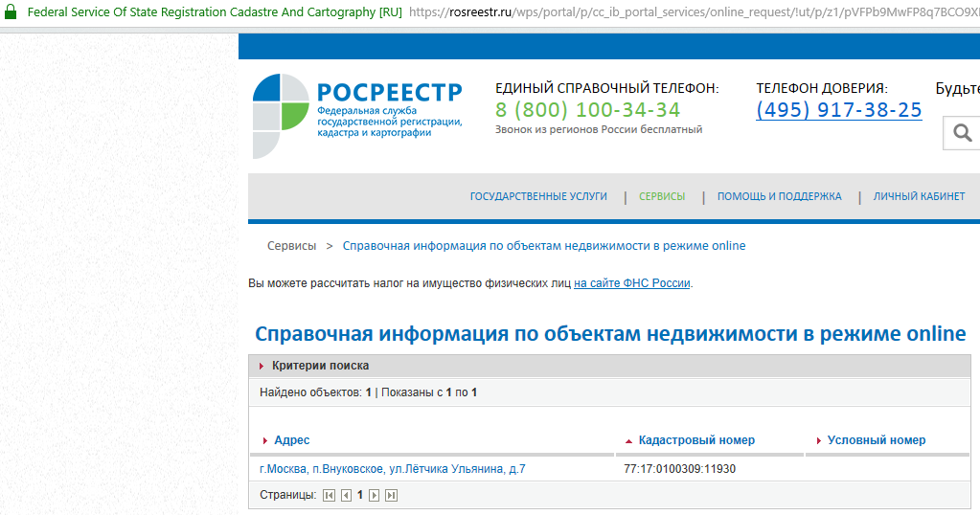980x515 pixels.
Task: Open на сайте ФНС России link
Action: click(632, 283)
